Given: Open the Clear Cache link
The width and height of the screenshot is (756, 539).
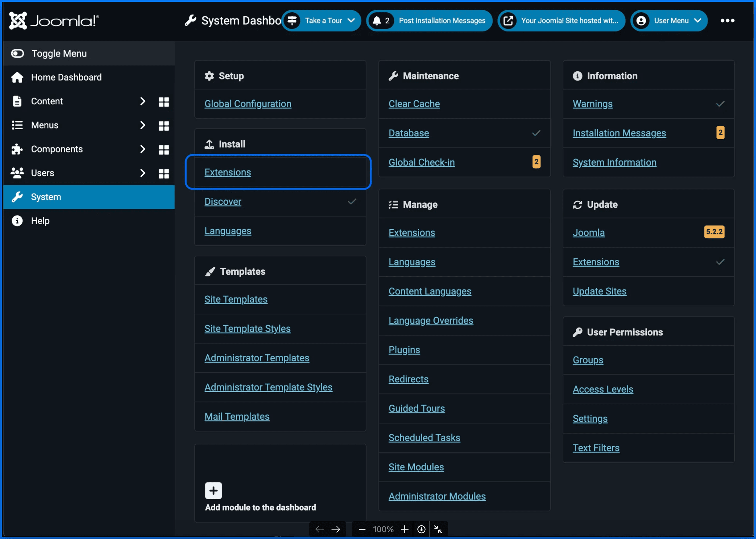Looking at the screenshot, I should tap(414, 104).
